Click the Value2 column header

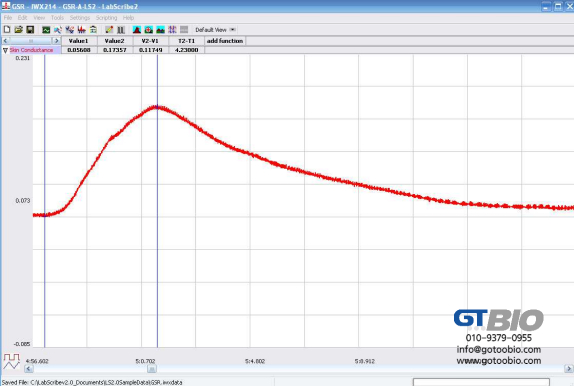[114, 41]
